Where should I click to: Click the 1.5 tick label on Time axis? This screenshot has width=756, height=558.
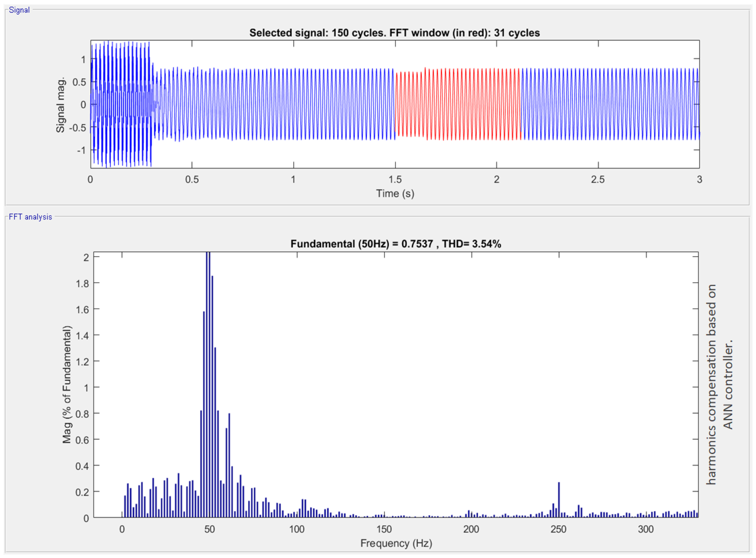click(x=395, y=179)
